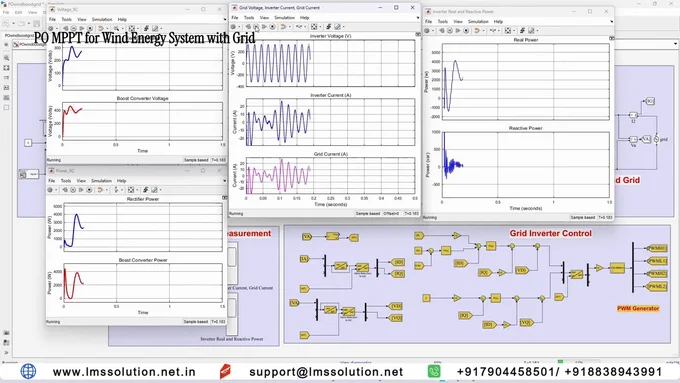Select PWMH1 output block in Simulink model
This screenshot has height=383, width=680.
pyautogui.click(x=657, y=249)
